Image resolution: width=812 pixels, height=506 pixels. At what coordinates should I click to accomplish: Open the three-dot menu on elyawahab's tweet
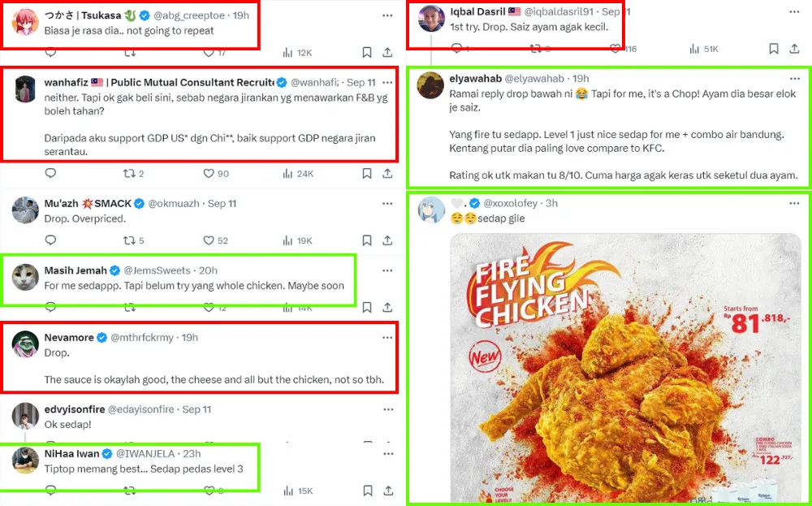(793, 79)
